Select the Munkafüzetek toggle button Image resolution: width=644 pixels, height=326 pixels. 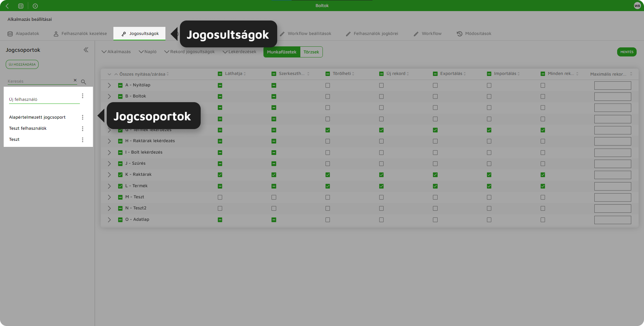pos(282,52)
